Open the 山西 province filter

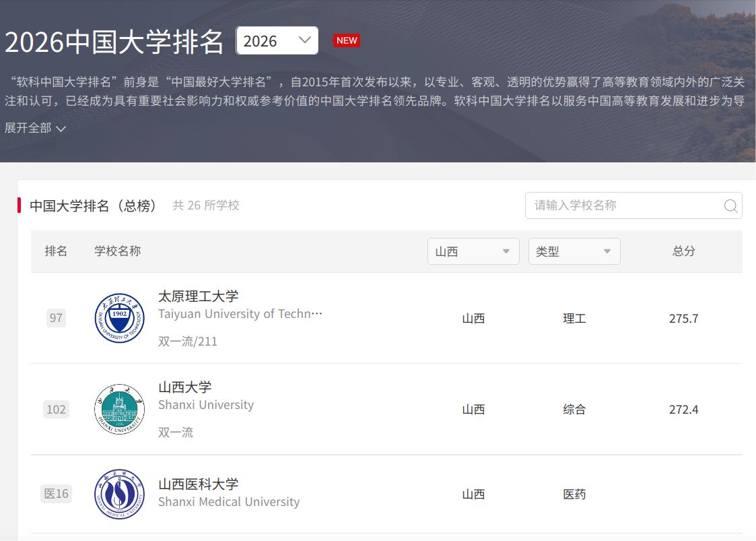[473, 251]
